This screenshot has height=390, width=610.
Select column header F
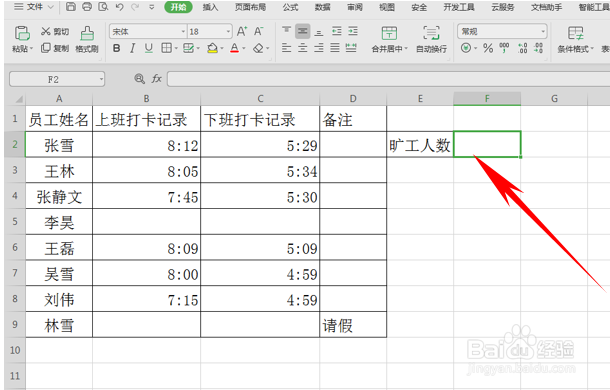point(487,99)
